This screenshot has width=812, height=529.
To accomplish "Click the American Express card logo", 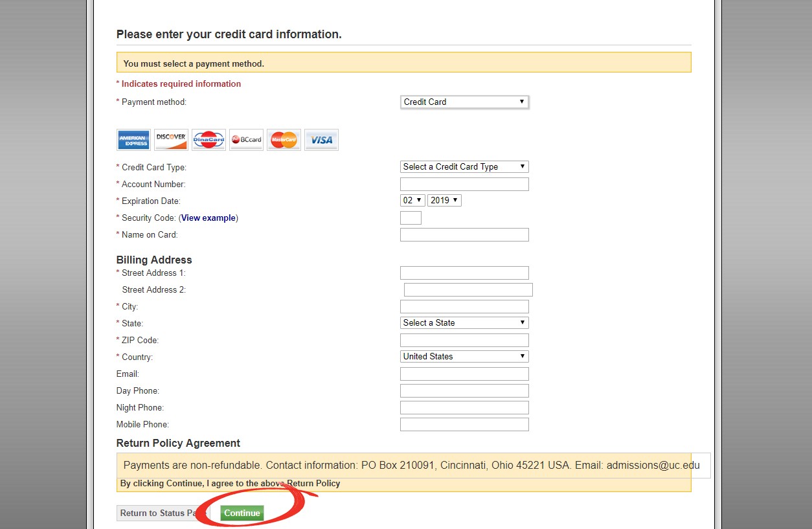I will pos(133,140).
